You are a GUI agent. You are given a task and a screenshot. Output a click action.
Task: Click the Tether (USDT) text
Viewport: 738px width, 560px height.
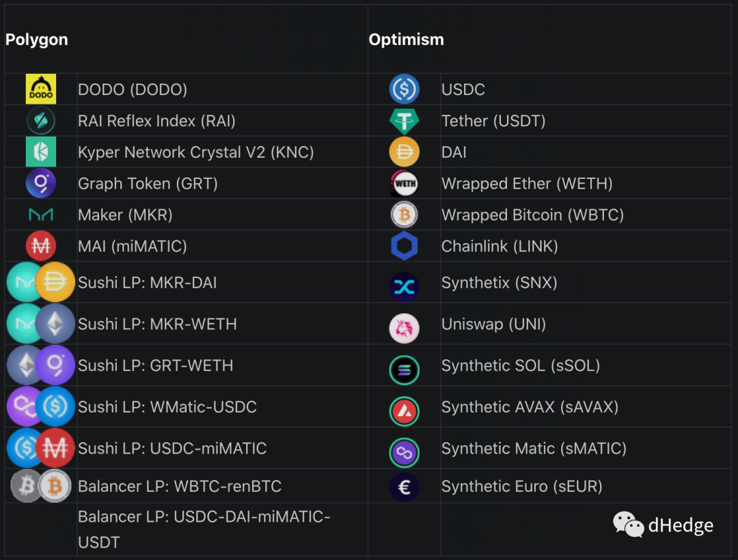494,121
